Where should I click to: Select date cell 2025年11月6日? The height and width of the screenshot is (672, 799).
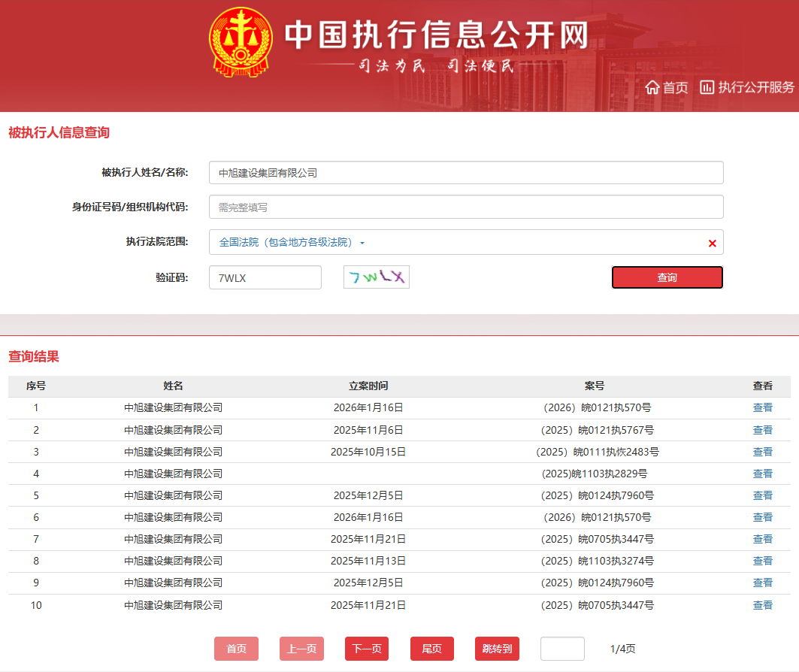pyautogui.click(x=368, y=430)
